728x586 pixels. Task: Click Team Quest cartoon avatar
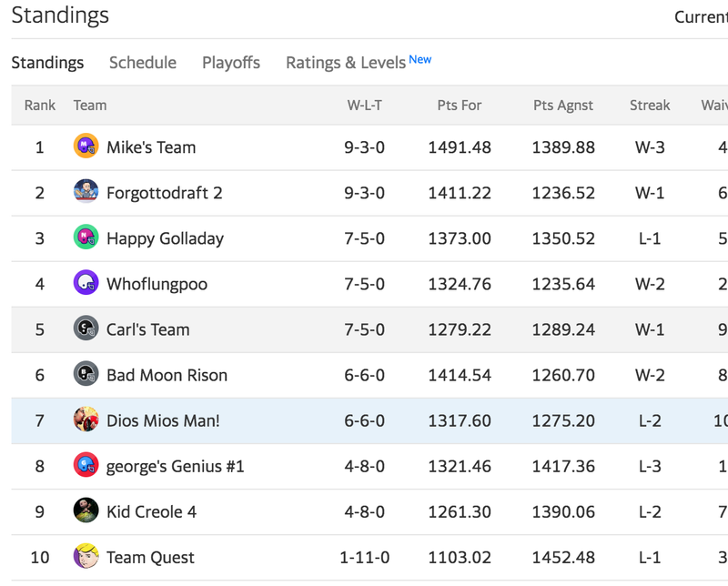86,556
